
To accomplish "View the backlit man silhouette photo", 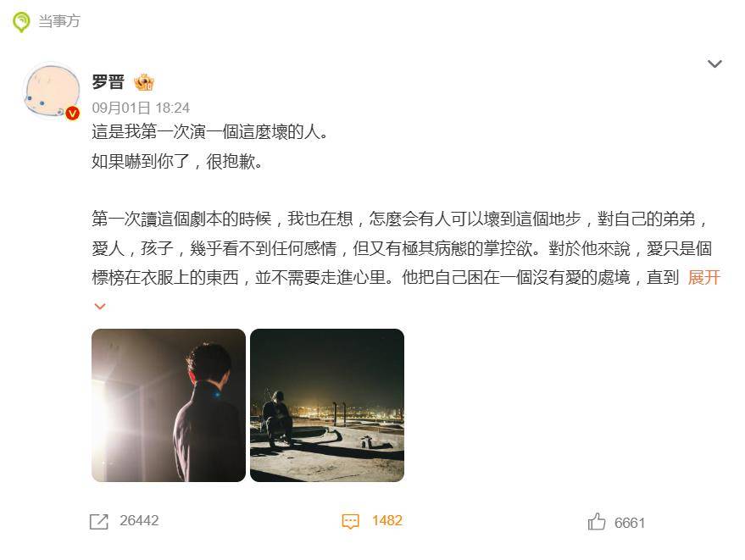I will 169,405.
